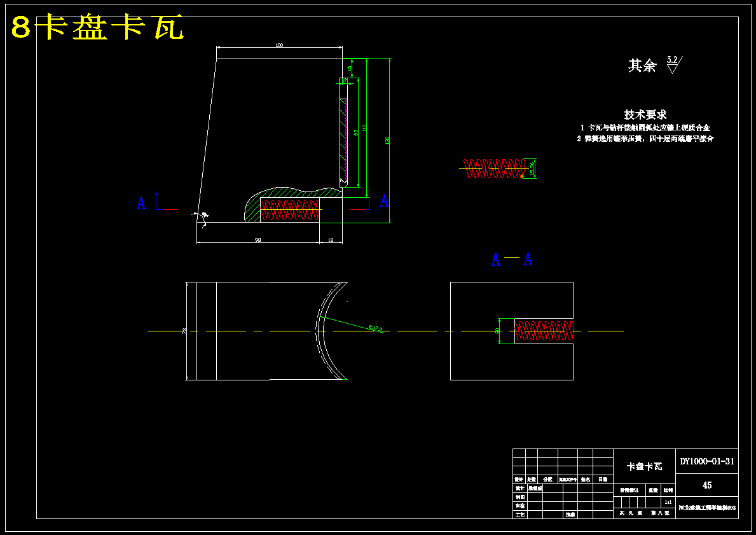Click the '100' top width dimension
Image resolution: width=756 pixels, height=535 pixels.
(279, 45)
